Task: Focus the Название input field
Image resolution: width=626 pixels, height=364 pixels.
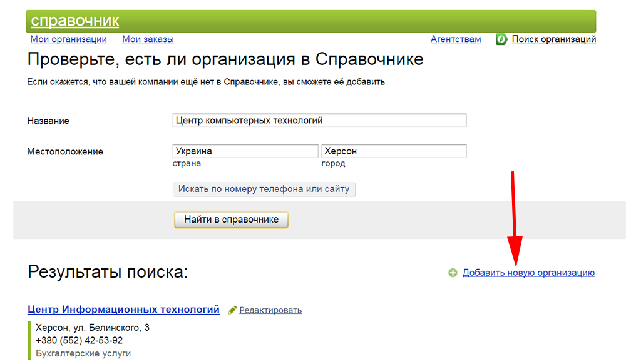Action: point(319,121)
